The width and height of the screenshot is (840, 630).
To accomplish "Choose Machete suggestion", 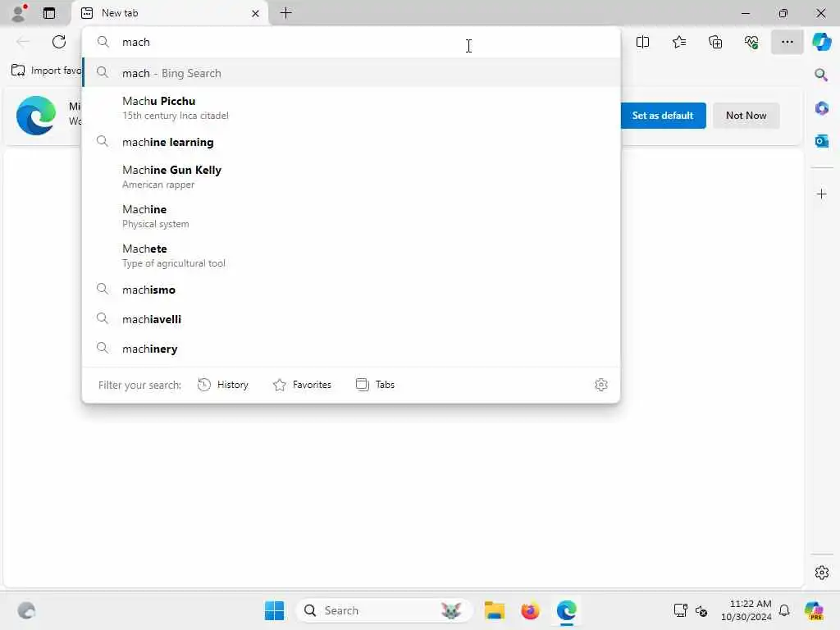I will 351,256.
